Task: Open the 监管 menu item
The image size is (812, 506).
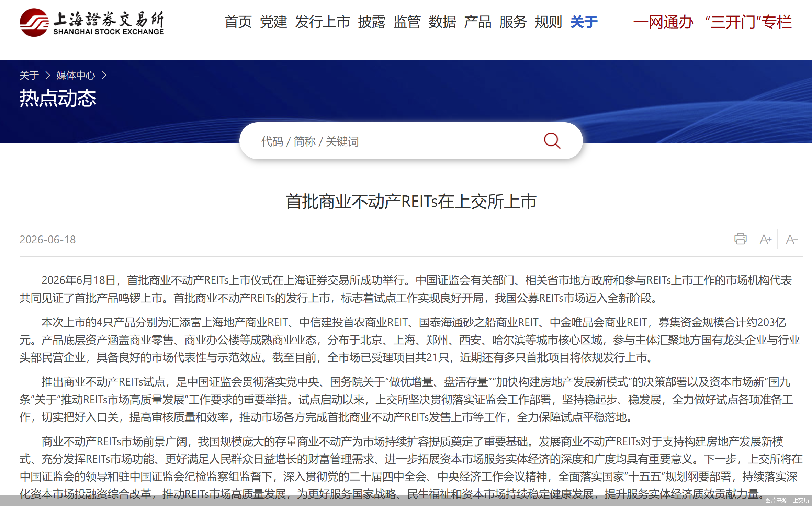Action: (x=407, y=22)
